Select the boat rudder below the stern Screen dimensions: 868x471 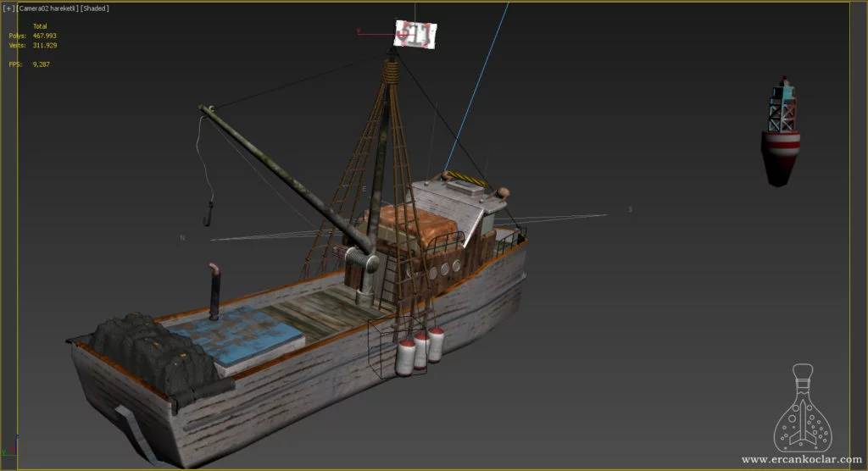click(x=136, y=435)
